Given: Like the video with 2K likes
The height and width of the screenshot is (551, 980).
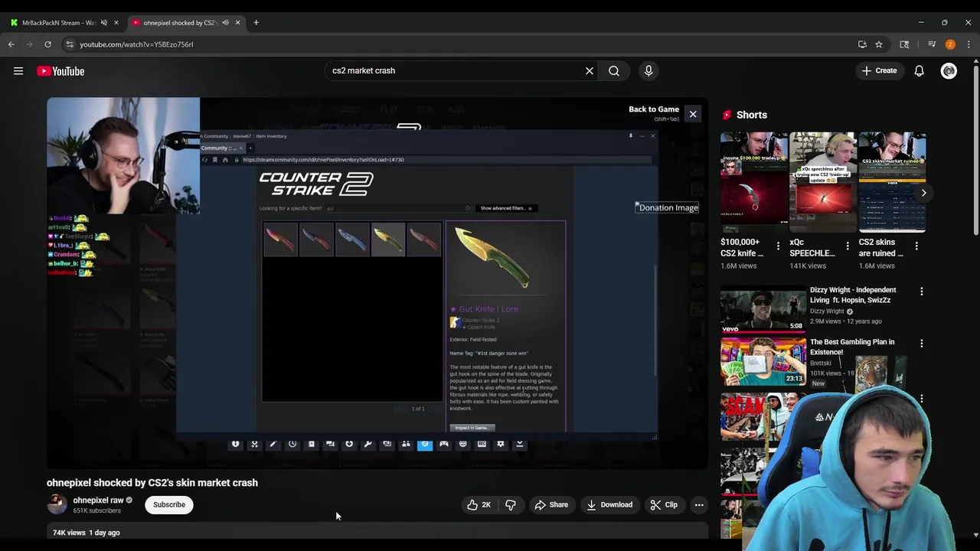Looking at the screenshot, I should click(479, 505).
